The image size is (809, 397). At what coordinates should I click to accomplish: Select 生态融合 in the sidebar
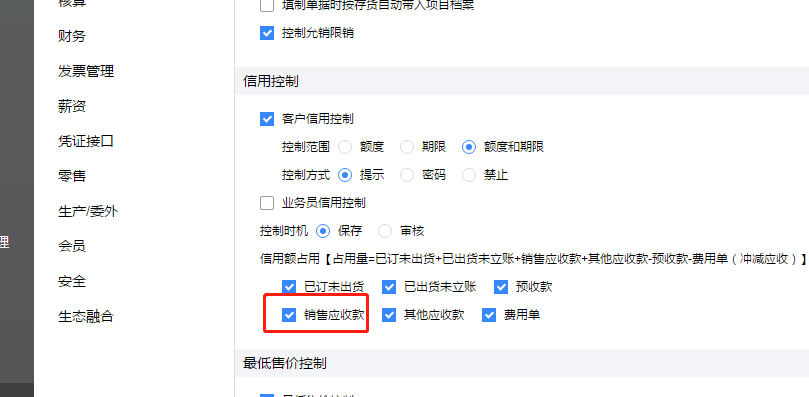(86, 316)
